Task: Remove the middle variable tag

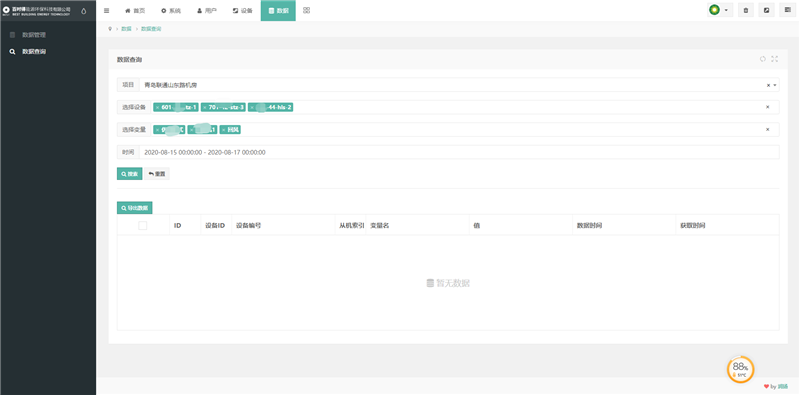Action: click(x=191, y=130)
